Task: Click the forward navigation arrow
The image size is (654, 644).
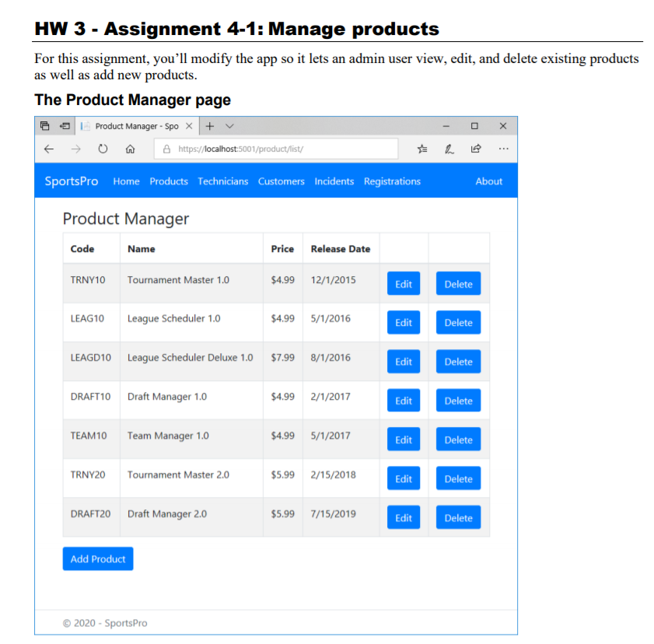Action: click(75, 149)
